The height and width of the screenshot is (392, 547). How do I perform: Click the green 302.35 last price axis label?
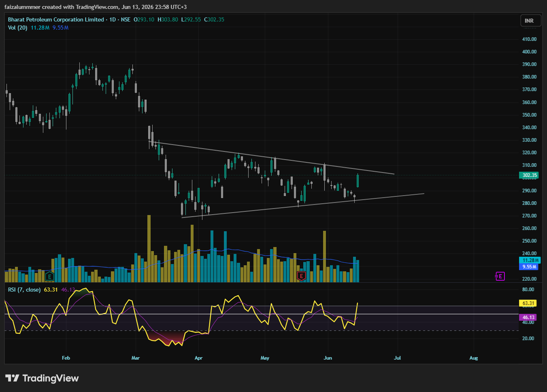coord(528,175)
